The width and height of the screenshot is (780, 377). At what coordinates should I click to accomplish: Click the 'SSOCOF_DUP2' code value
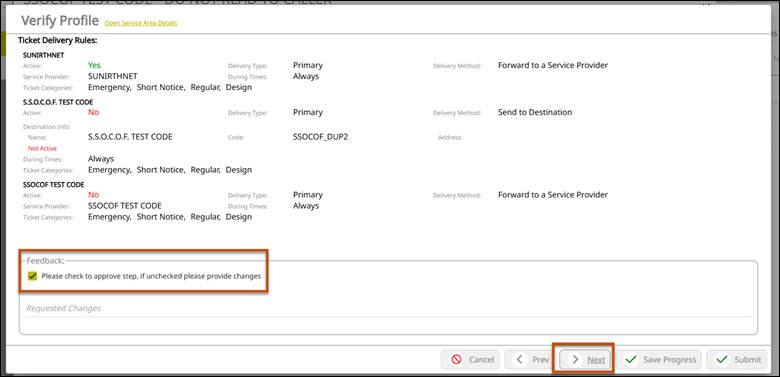point(320,137)
